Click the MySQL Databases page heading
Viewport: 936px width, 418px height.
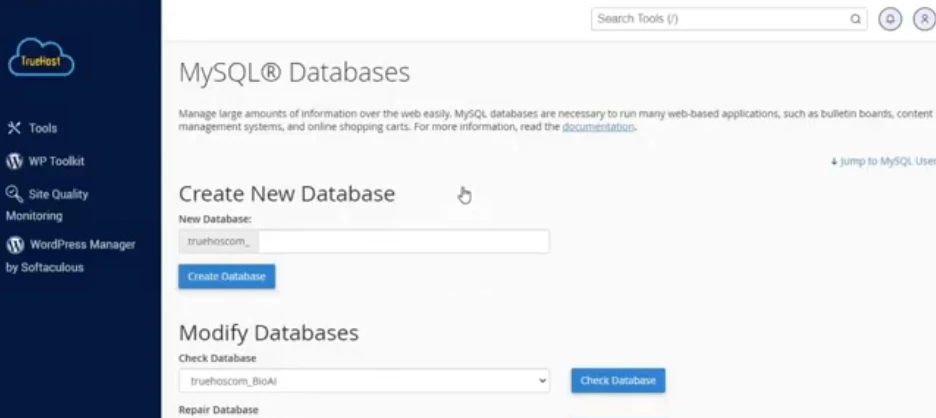pyautogui.click(x=294, y=72)
